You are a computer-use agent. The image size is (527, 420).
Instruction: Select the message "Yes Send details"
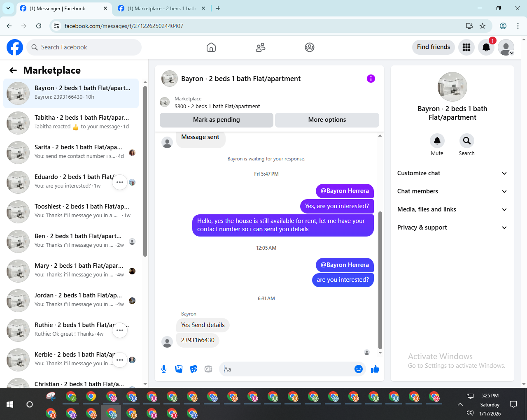pyautogui.click(x=203, y=325)
